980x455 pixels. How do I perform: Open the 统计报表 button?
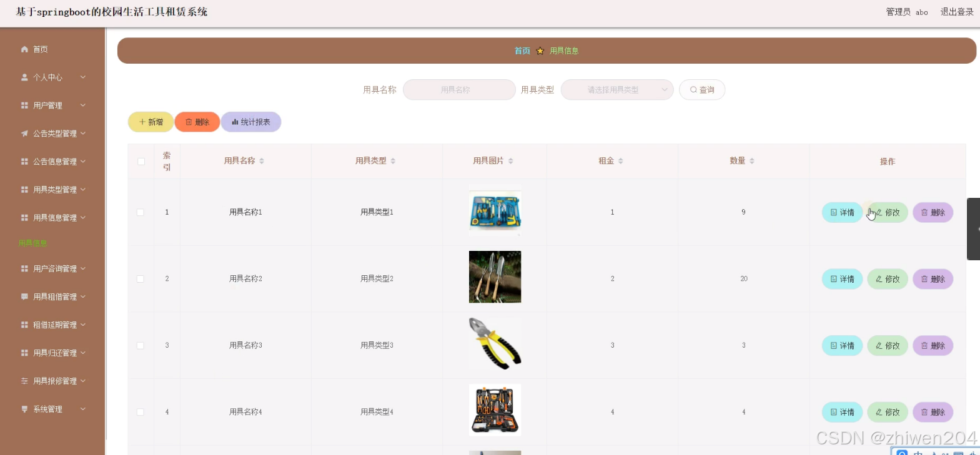pyautogui.click(x=251, y=122)
